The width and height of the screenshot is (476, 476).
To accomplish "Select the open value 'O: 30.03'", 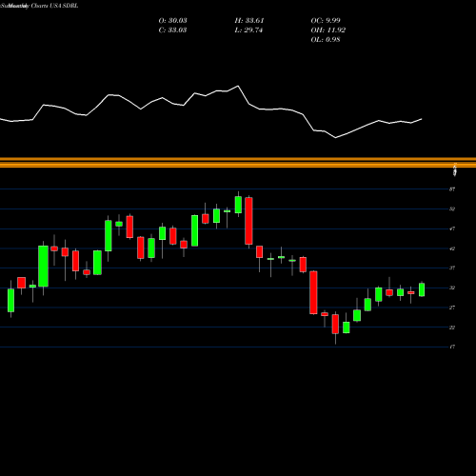I will point(172,21).
